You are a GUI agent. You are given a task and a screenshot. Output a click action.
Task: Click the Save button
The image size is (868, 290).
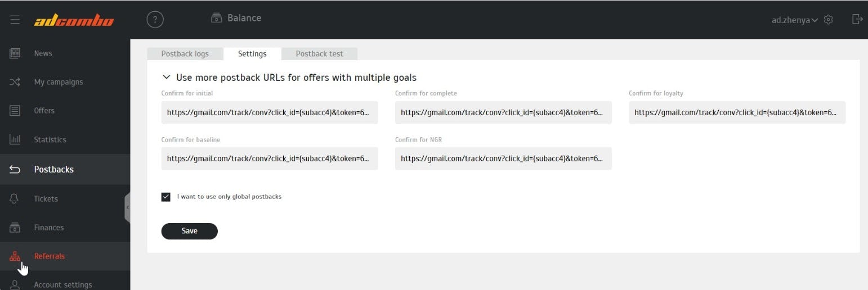click(189, 231)
